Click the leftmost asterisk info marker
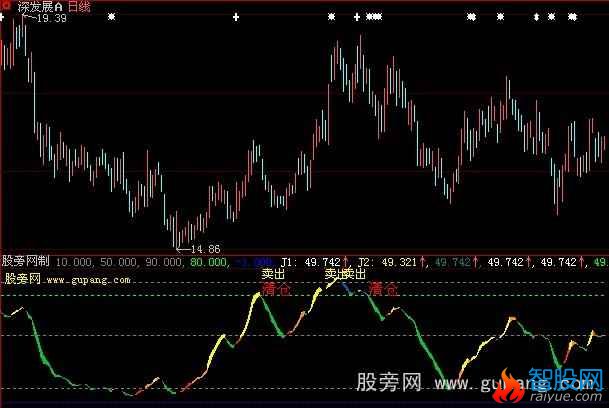This screenshot has width=609, height=408. coord(111,17)
